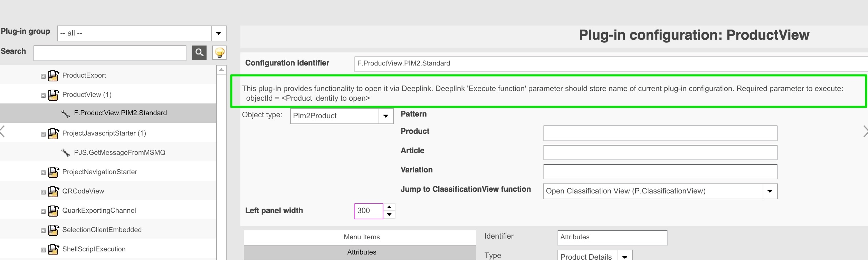Screen dimensions: 868x260
Task: Click the Left panel width field
Action: (369, 211)
